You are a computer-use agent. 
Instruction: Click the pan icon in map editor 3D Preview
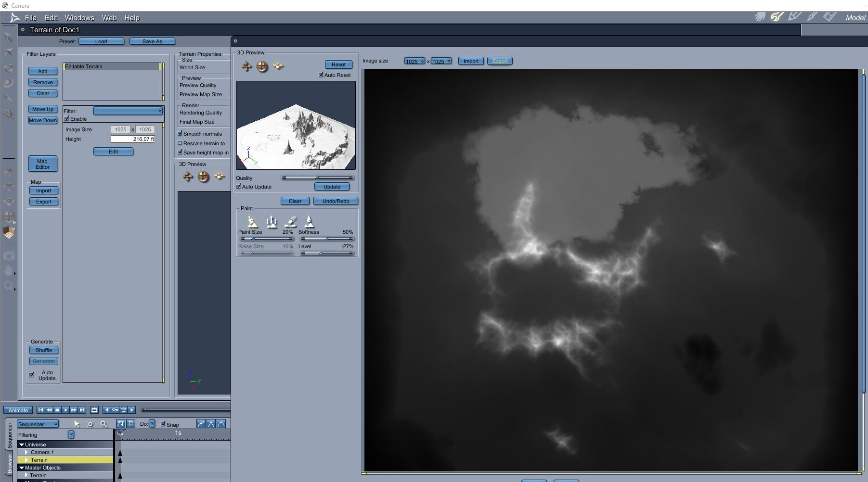coord(246,66)
